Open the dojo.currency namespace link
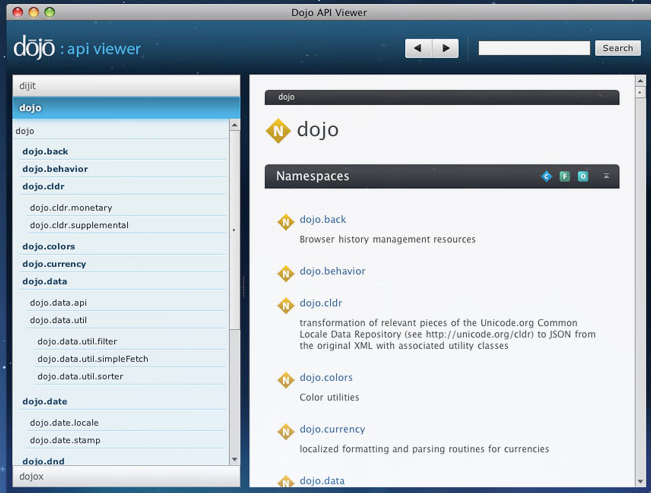The width and height of the screenshot is (651, 493). click(332, 429)
